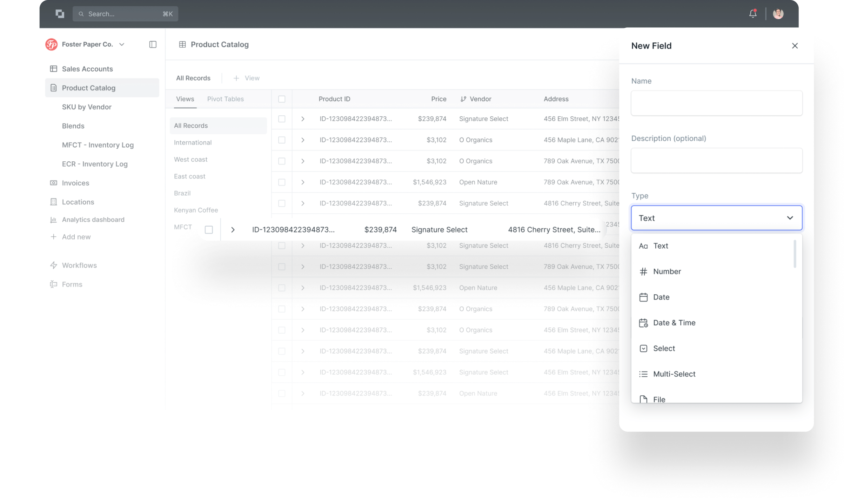Focus the Description input field
The height and width of the screenshot is (504, 850).
click(x=716, y=160)
